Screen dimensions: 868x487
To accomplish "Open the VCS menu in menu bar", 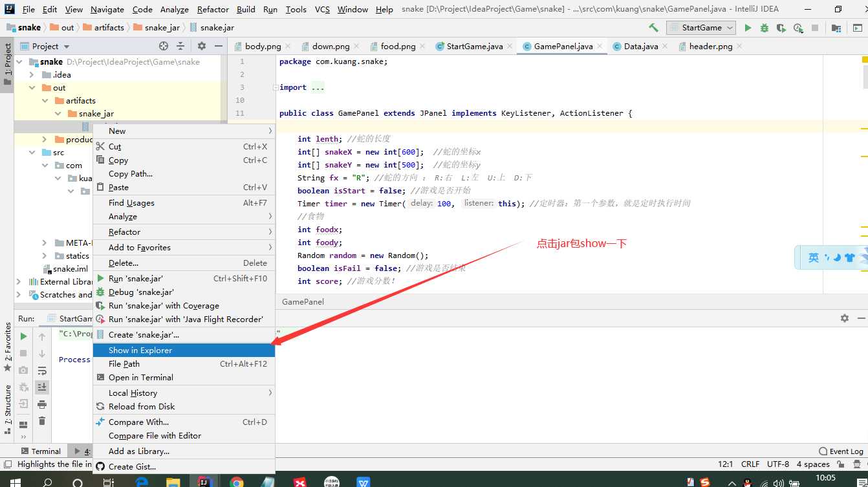I will tap(322, 9).
